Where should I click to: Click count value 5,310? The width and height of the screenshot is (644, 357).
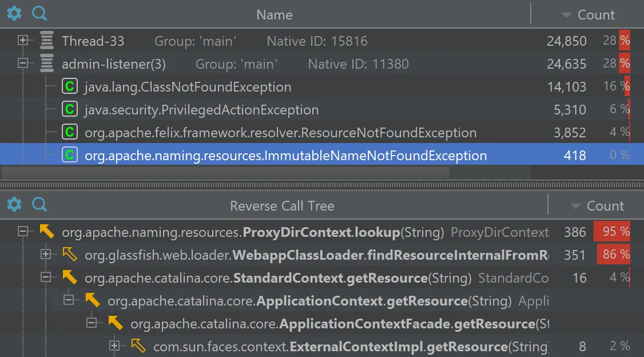click(x=570, y=110)
